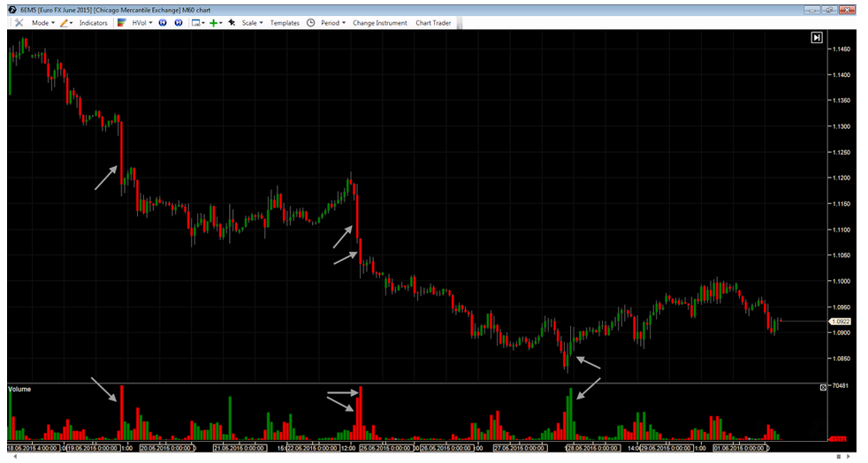Viewport: 868px width, 463px height.
Task: Open the Mode dropdown
Action: 43,23
